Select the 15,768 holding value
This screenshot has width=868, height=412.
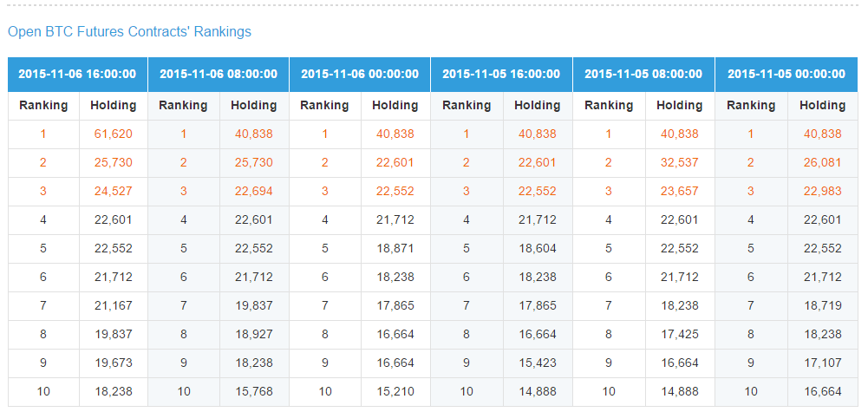tap(254, 392)
